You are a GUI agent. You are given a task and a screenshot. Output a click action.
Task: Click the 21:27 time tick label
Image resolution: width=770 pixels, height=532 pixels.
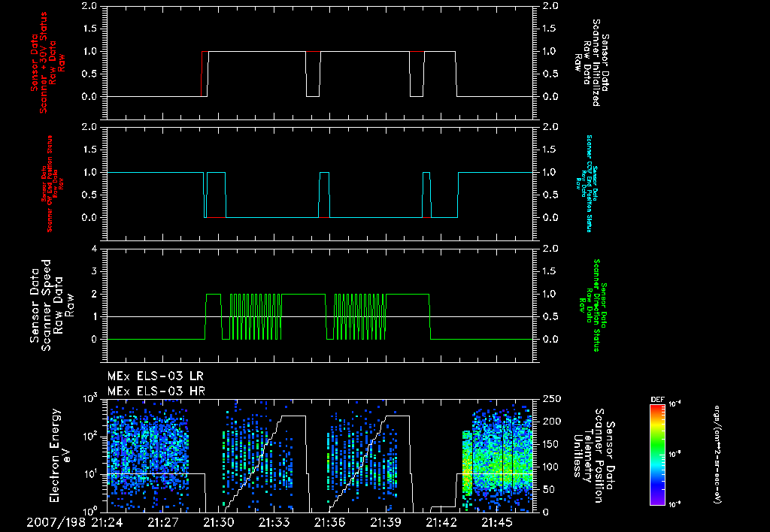point(162,522)
